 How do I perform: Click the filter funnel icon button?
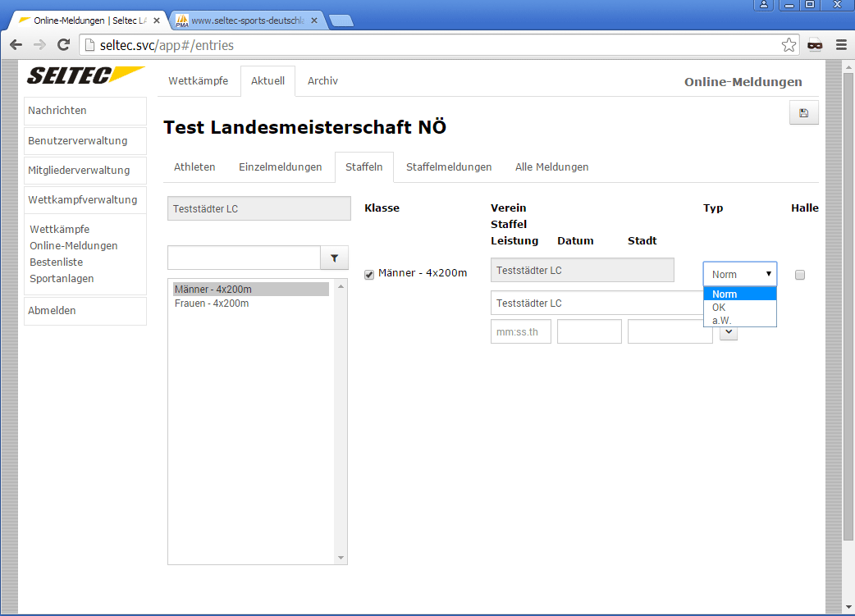point(334,258)
